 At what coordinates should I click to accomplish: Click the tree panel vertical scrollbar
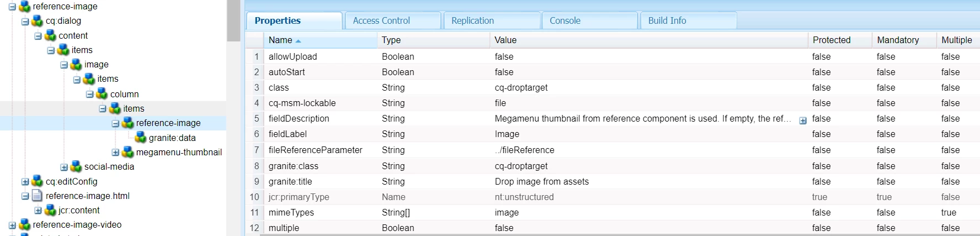click(x=234, y=20)
